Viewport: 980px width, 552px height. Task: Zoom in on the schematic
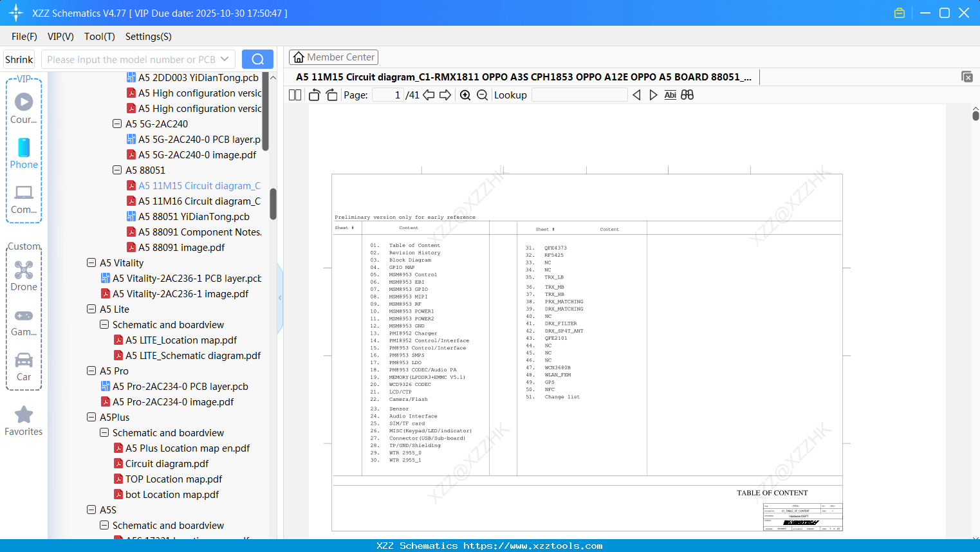click(465, 95)
